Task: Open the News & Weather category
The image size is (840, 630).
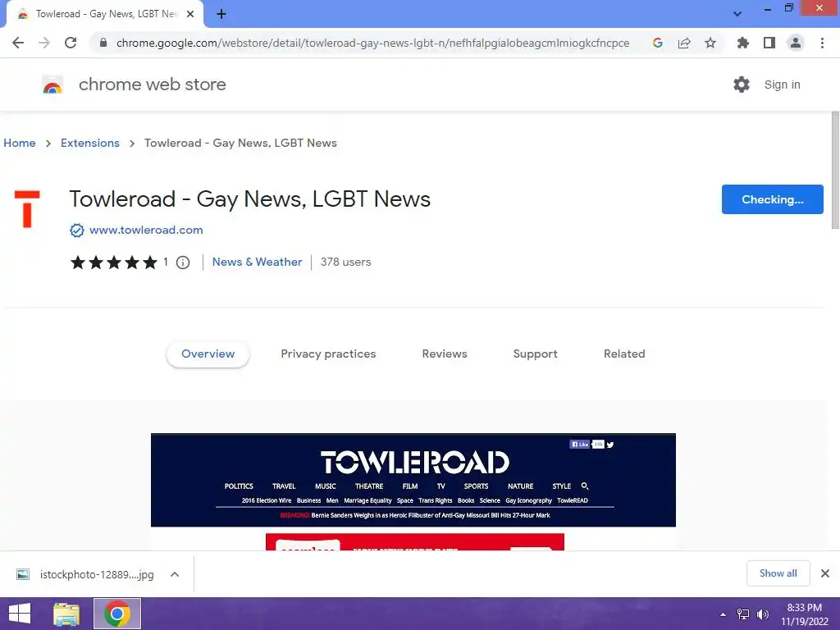Action: coord(257,262)
